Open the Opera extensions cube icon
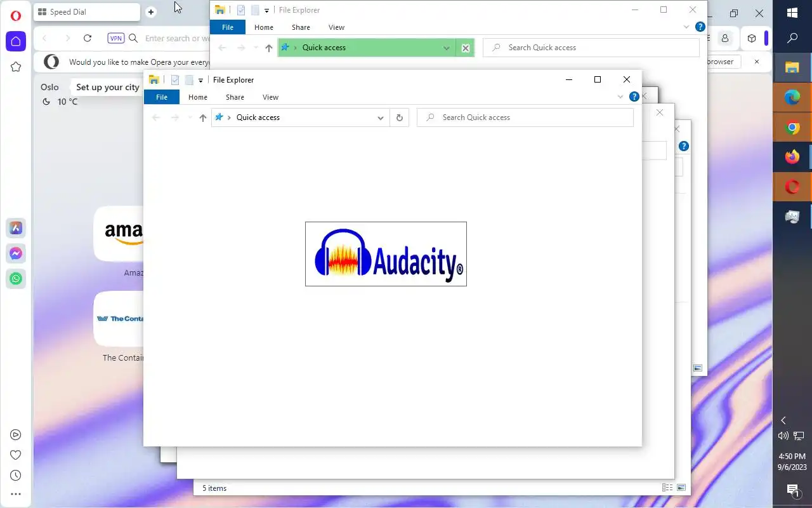Screen dimensions: 812x508 752,38
